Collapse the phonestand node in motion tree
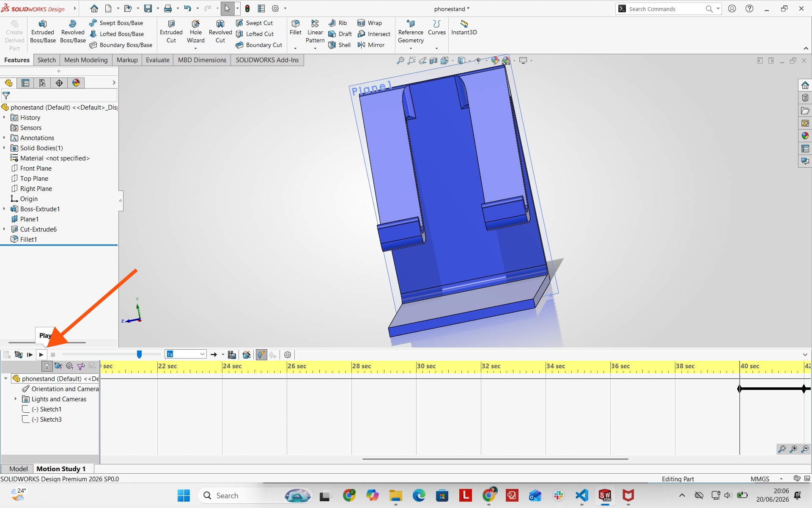812x508 pixels. pyautogui.click(x=5, y=378)
